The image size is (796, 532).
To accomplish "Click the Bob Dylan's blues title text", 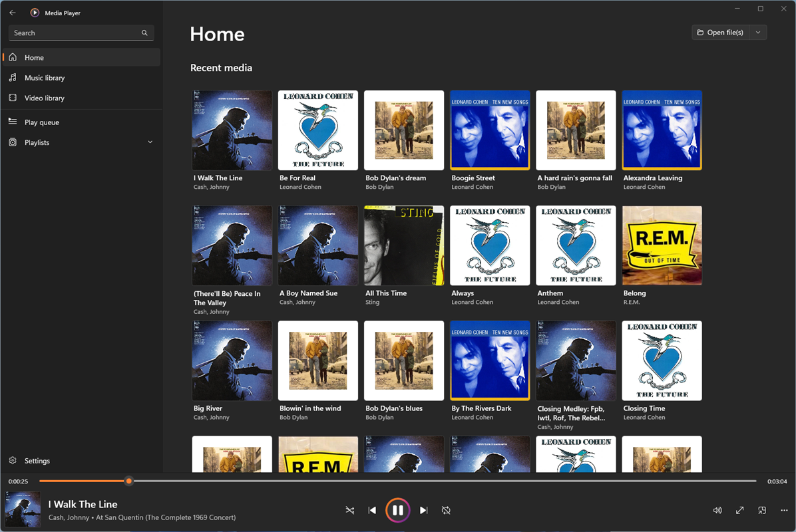I will click(394, 408).
